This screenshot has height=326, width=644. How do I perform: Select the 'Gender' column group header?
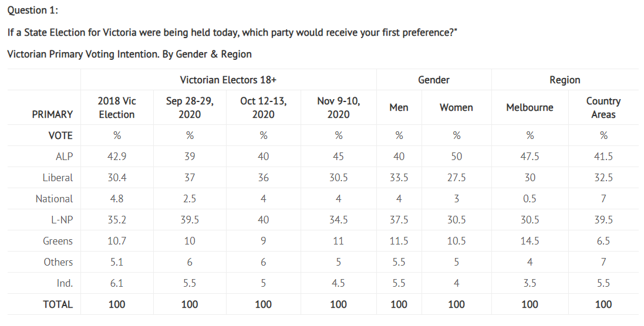click(x=433, y=80)
